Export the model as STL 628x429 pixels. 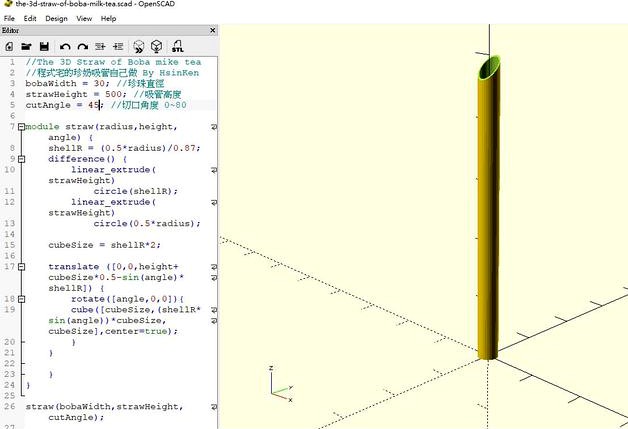[177, 46]
